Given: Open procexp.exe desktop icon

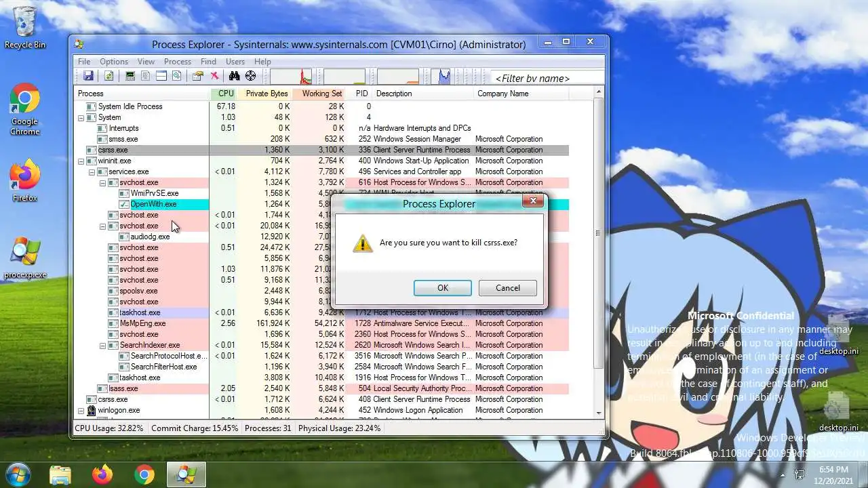Looking at the screenshot, I should point(25,258).
